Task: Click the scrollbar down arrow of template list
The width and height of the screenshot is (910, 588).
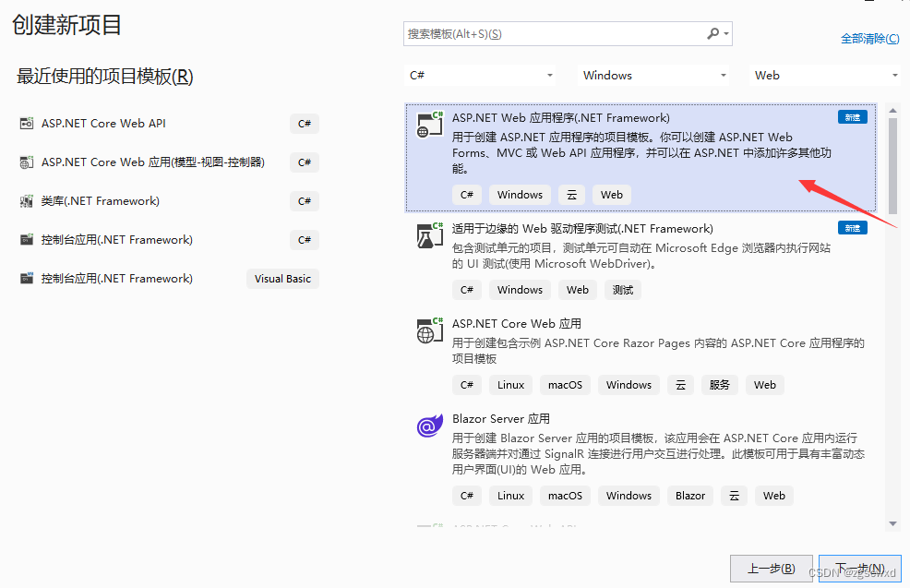Action: 892,523
